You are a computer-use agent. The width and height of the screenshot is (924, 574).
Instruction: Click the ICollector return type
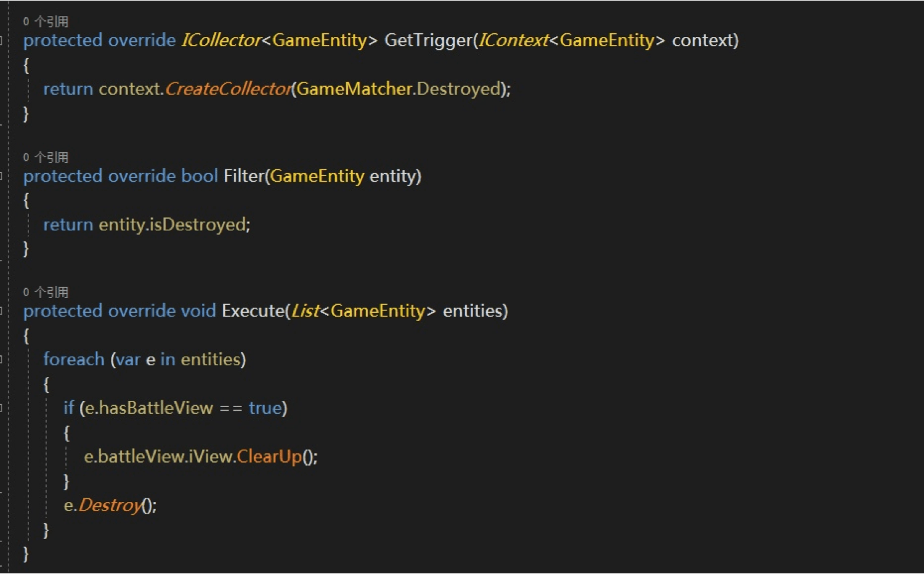(221, 40)
